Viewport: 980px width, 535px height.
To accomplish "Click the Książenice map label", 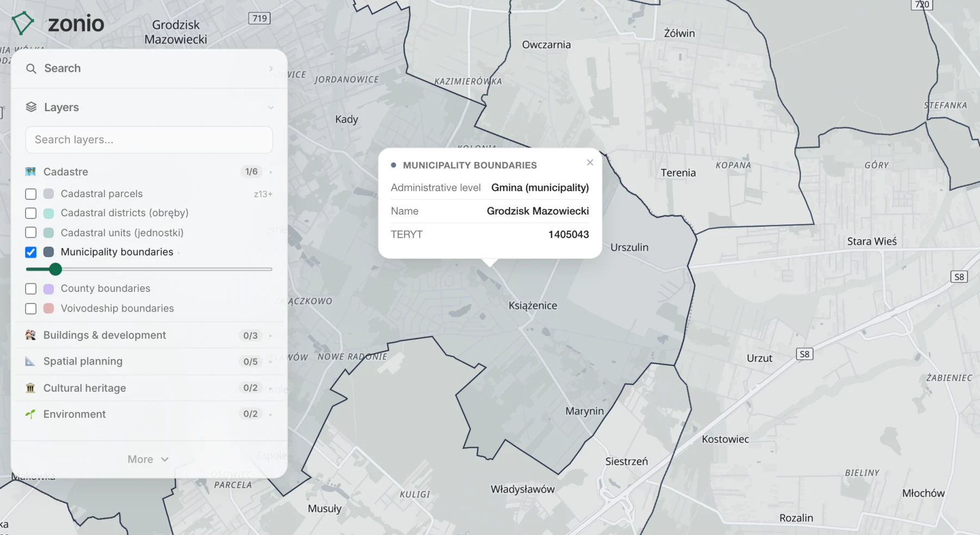I will point(533,306).
